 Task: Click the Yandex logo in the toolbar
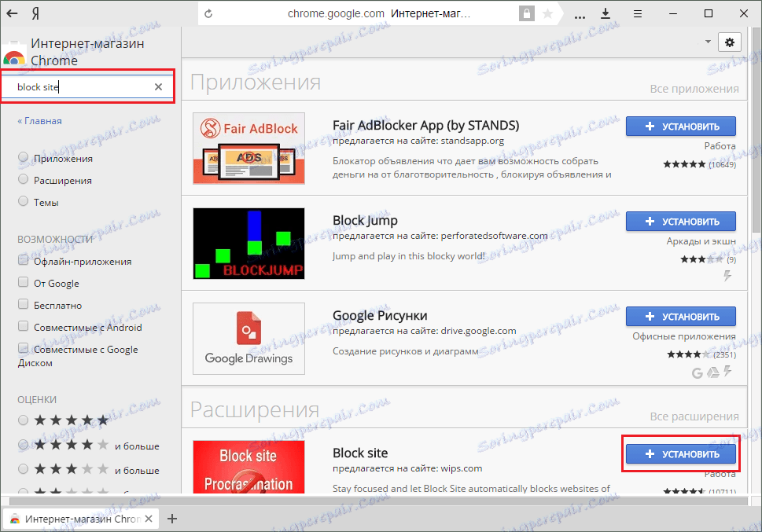tap(34, 13)
